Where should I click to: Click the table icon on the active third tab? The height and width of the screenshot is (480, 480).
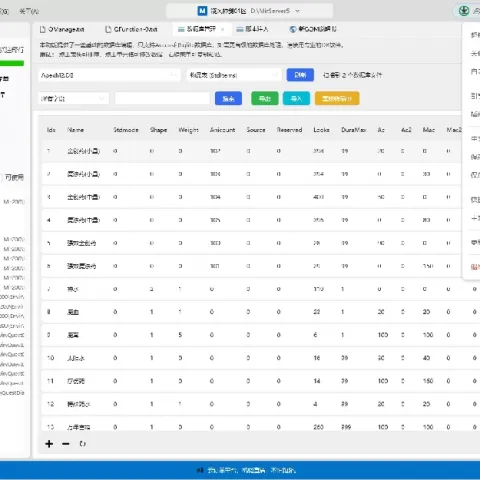[x=181, y=29]
